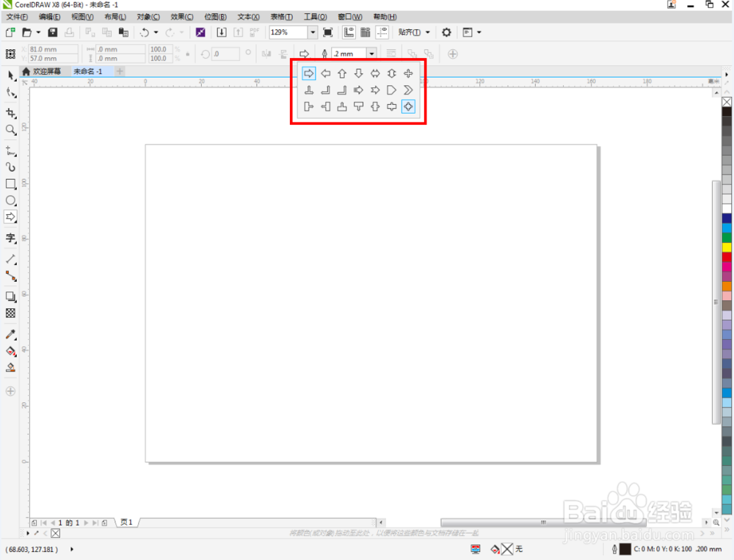Select the Connector tool
The image size is (734, 560).
tap(10, 276)
